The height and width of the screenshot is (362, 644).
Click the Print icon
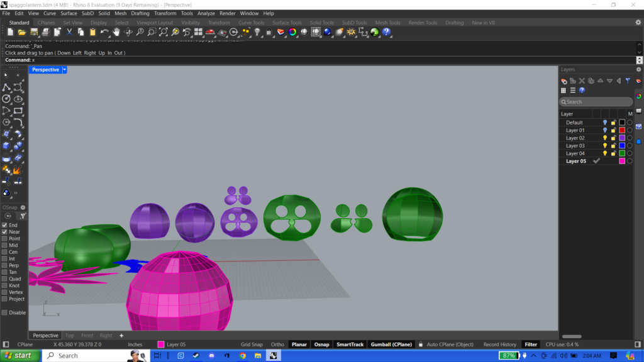pos(45,32)
